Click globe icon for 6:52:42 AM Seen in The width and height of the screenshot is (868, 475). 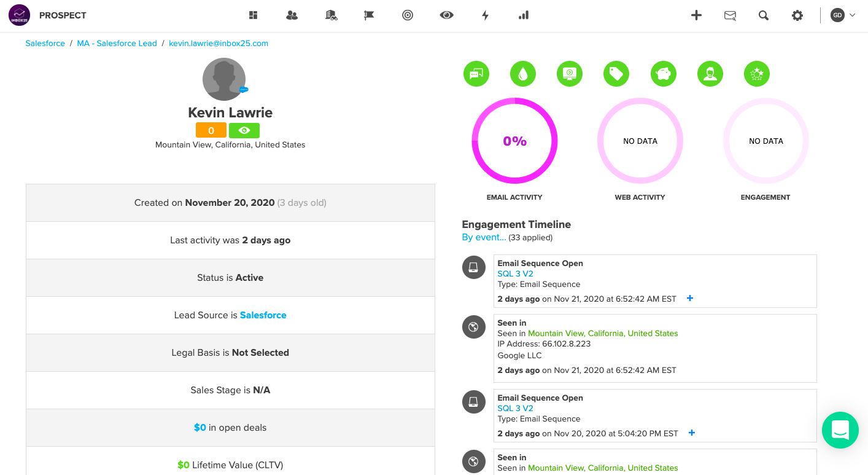pos(473,327)
